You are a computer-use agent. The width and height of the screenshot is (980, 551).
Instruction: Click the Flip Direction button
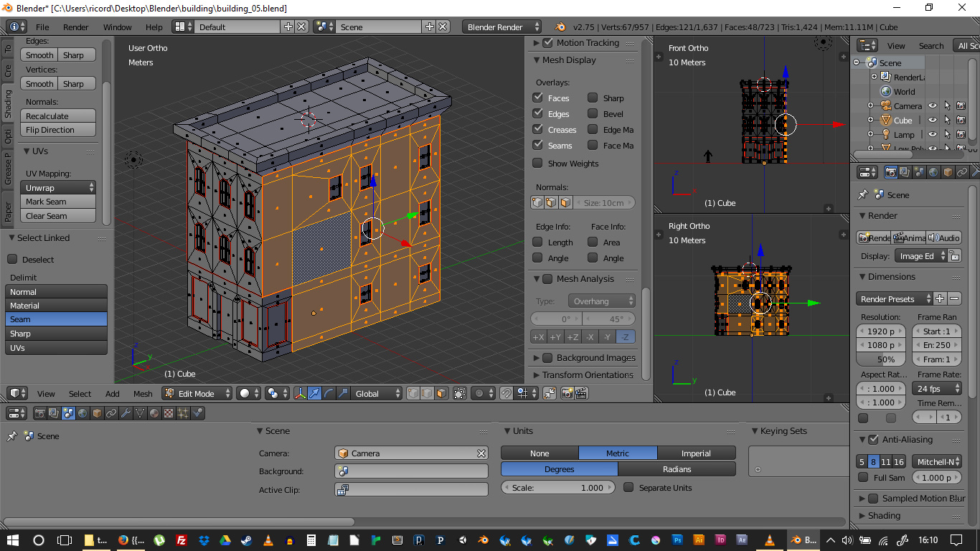pos(60,130)
